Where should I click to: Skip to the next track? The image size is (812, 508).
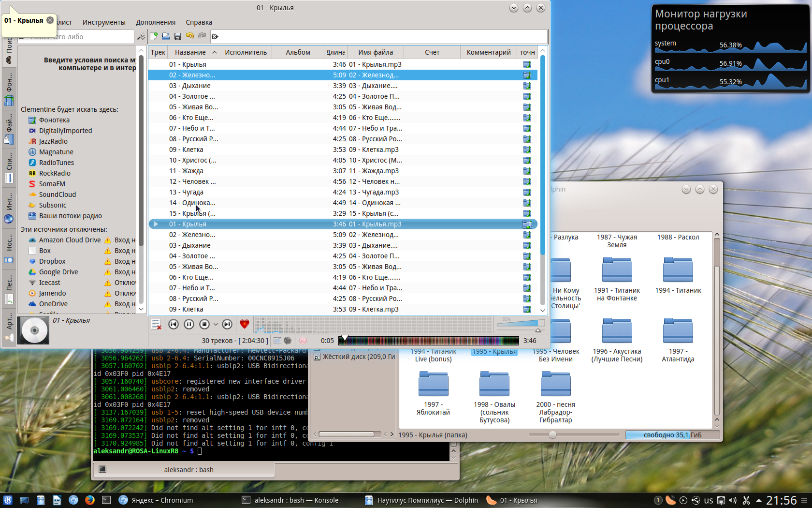[227, 325]
